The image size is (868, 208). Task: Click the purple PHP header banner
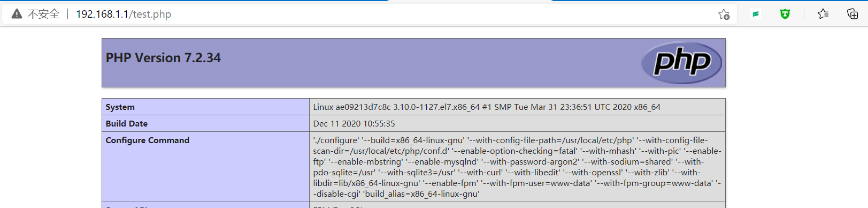pos(413,63)
